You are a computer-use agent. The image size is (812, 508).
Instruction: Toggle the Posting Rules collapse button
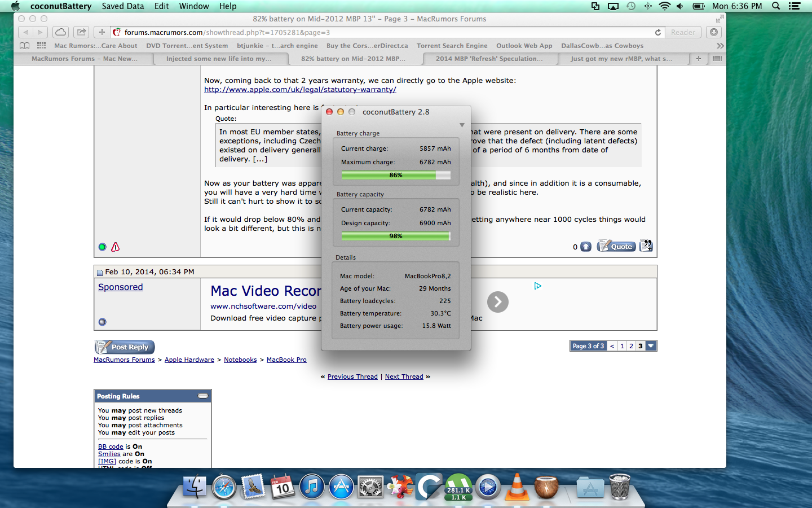click(203, 396)
